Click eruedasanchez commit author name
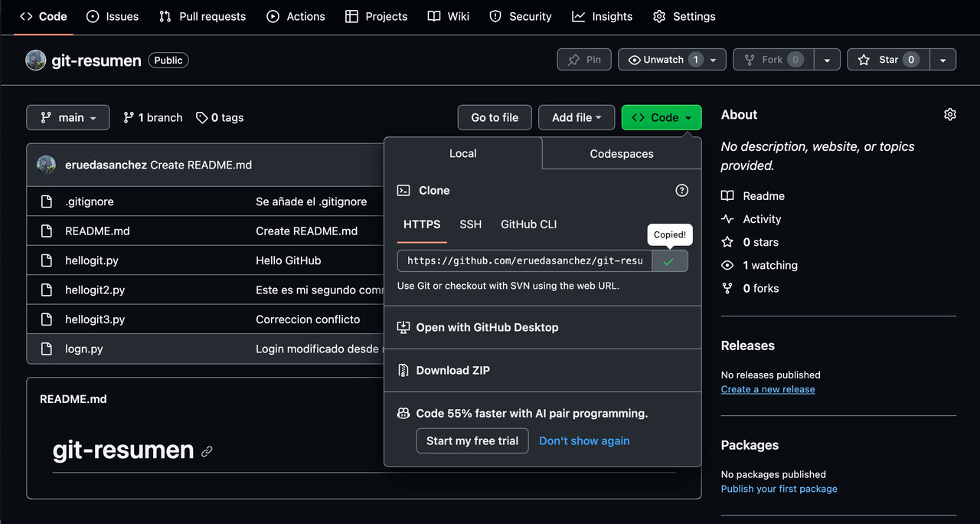Viewport: 980px width, 524px height. tap(106, 165)
